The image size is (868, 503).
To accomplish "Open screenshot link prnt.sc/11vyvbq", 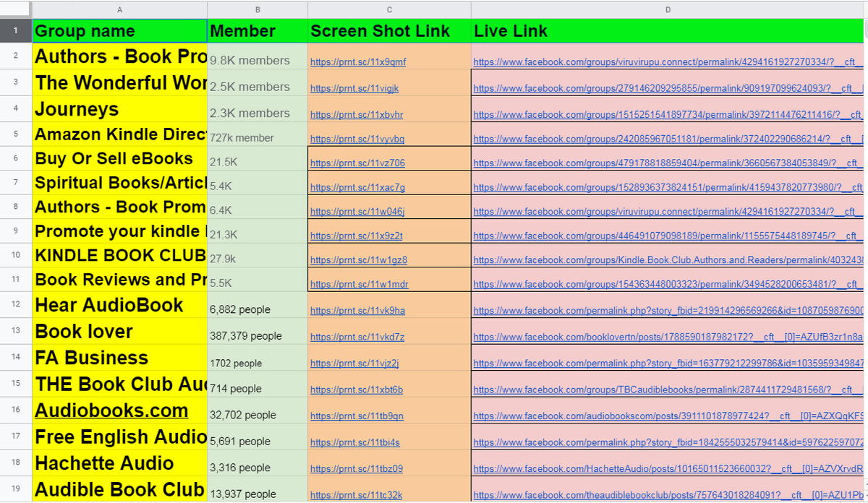I will click(357, 139).
